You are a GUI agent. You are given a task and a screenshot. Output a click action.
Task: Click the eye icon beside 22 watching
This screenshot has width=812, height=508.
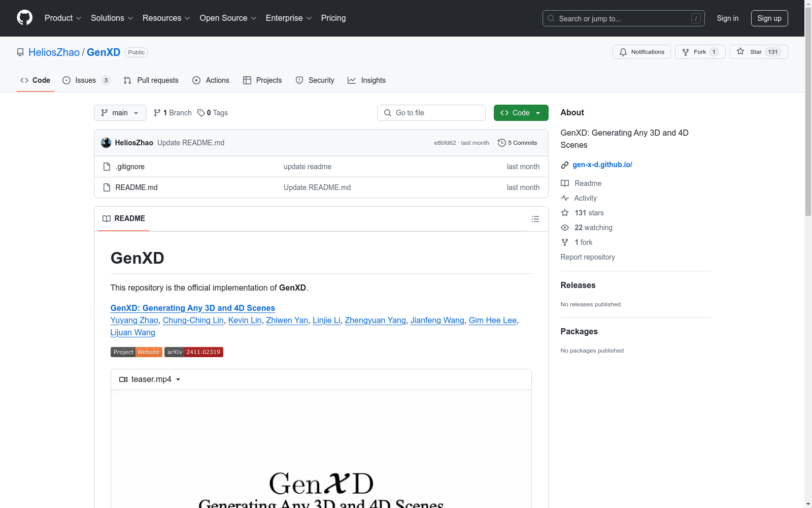click(x=565, y=228)
